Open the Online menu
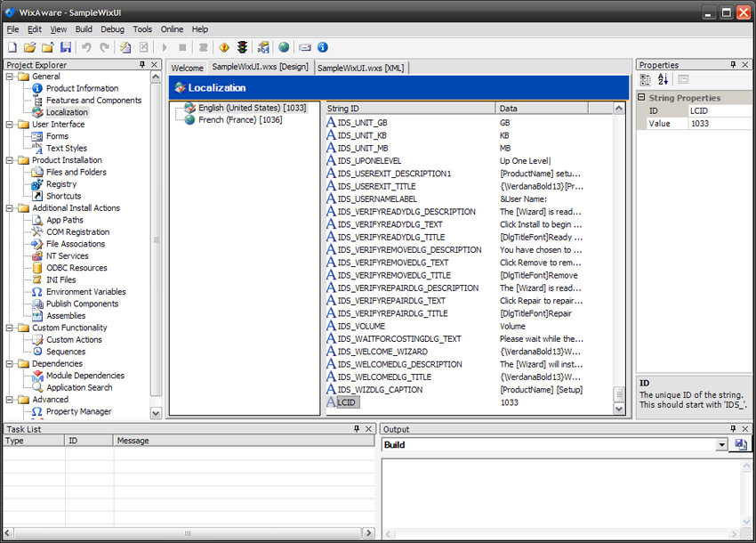The image size is (756, 543). (172, 29)
